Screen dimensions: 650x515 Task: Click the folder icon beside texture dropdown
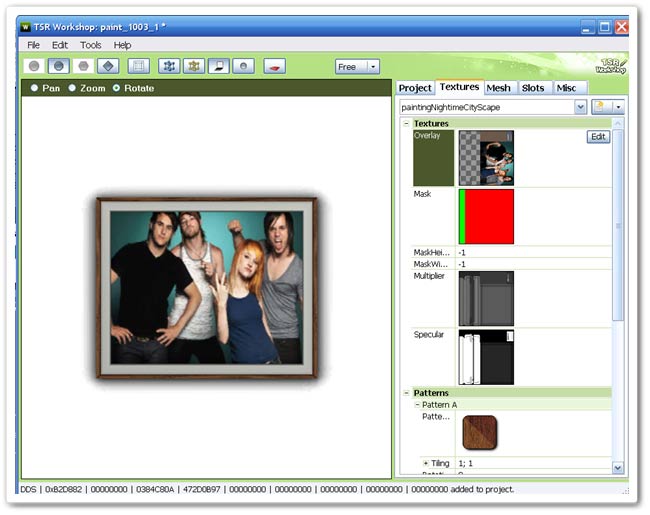(x=602, y=106)
